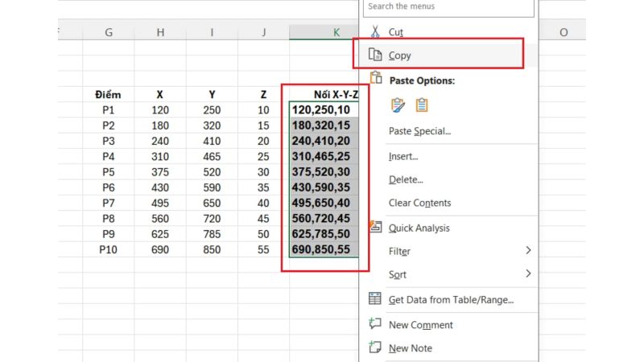This screenshot has width=644, height=362.
Task: Click the 'Y' header cell
Action: click(212, 95)
